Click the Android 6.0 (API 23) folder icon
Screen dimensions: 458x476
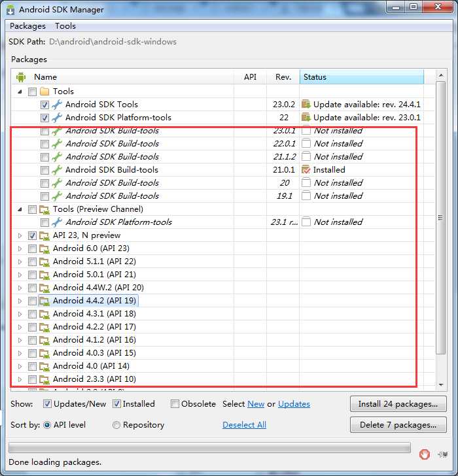[x=44, y=248]
